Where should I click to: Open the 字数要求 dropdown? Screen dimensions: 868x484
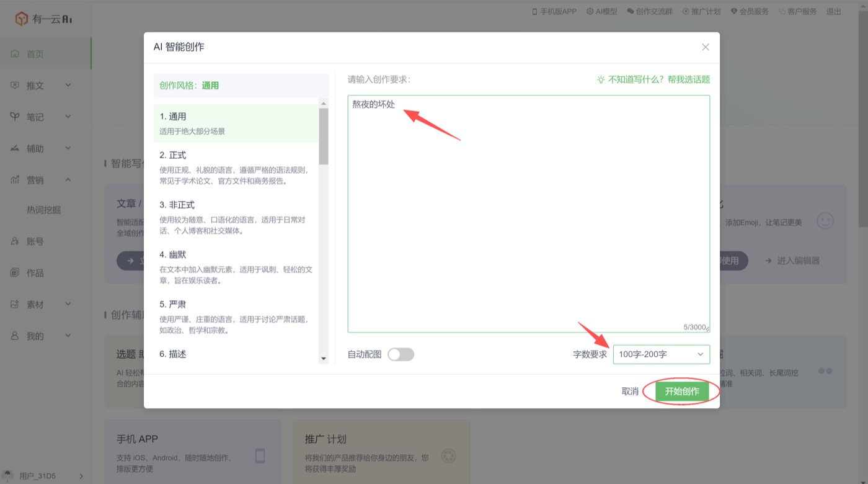click(662, 354)
